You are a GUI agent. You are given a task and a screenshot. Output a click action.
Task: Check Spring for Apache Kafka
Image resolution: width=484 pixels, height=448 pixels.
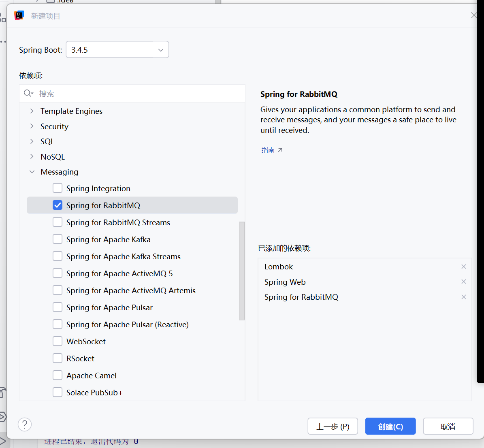(58, 239)
